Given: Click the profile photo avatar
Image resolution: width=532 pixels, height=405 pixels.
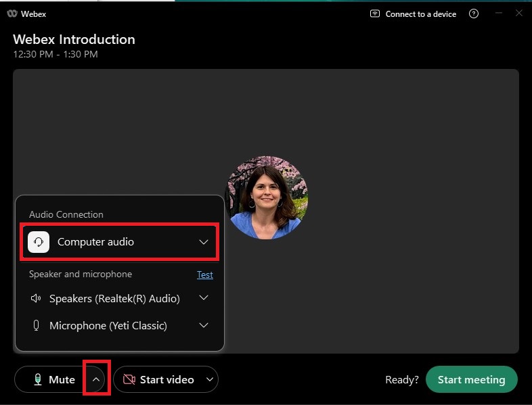Looking at the screenshot, I should pyautogui.click(x=267, y=197).
